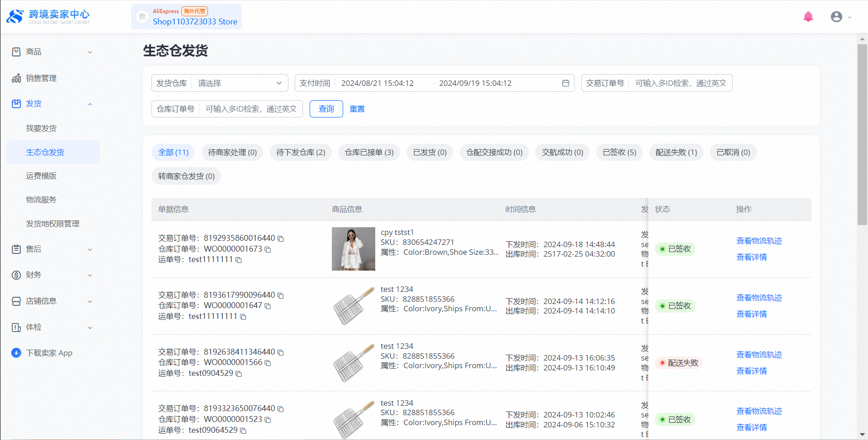The width and height of the screenshot is (868, 440).
Task: Open the 发货仓库 dropdown
Action: (220, 83)
